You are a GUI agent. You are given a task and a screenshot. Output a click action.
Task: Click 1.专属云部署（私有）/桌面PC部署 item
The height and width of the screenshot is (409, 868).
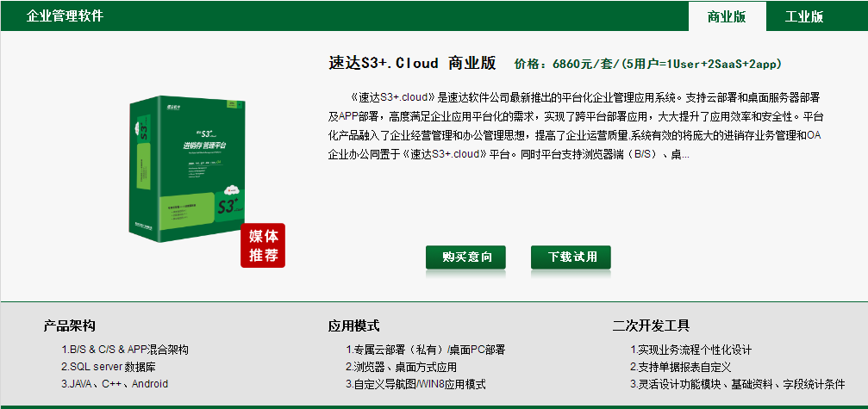426,350
